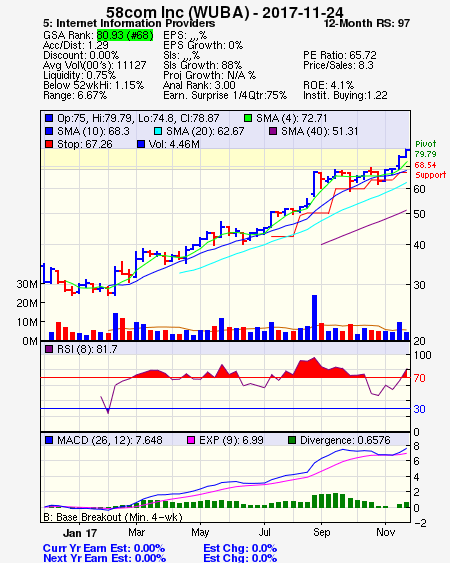Image resolution: width=450 pixels, height=563 pixels.
Task: Click the 'Sep' axis label
Action: click(321, 532)
